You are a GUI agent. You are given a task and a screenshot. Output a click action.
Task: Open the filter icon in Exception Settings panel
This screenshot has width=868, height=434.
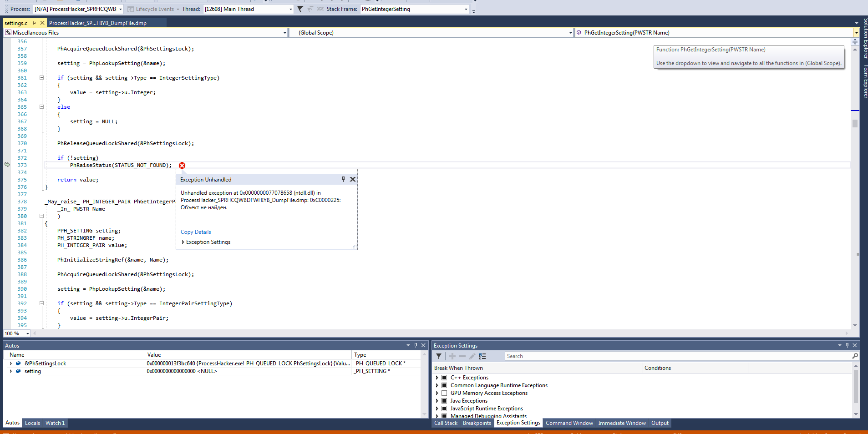click(438, 356)
